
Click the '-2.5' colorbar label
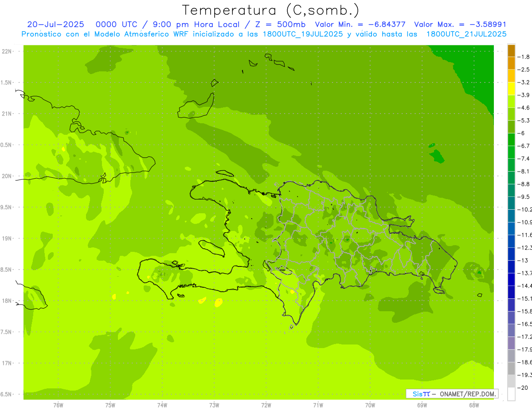524,70
